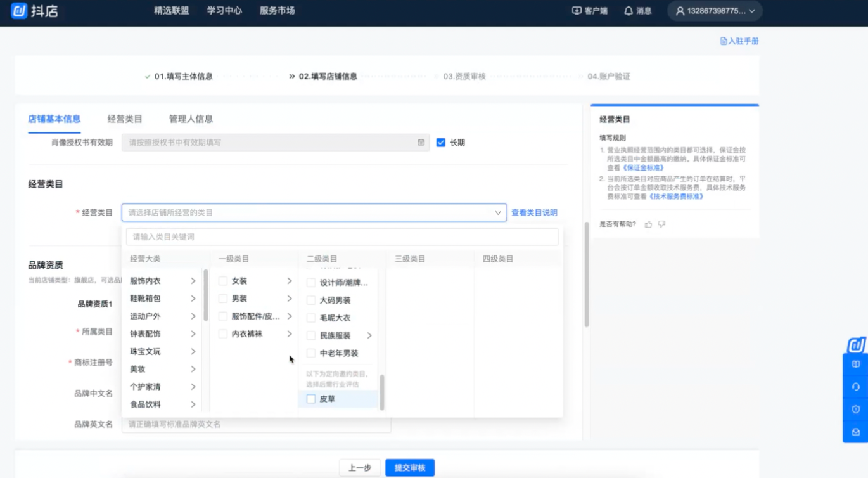868x478 pixels.
Task: Open the book guide icon in floating sidebar
Action: pos(855,365)
